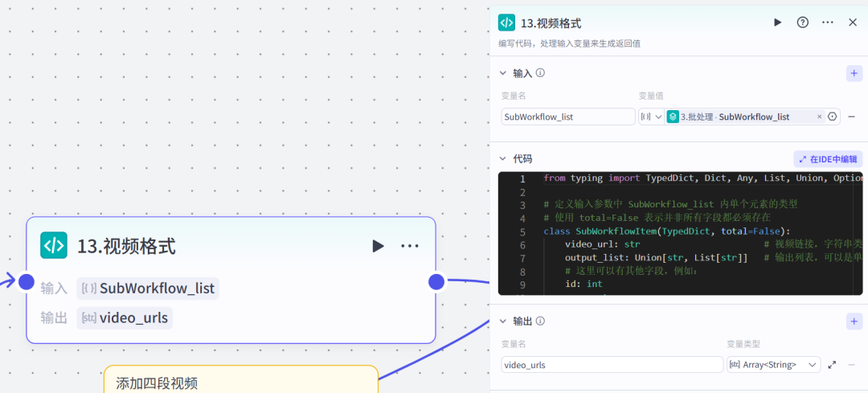
Task: Run the node from side panel header
Action: (x=778, y=23)
